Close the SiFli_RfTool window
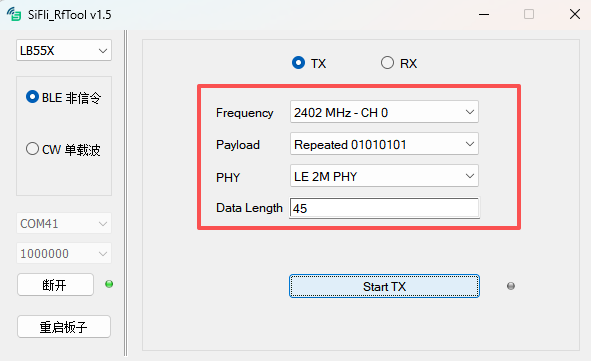Viewport: 591px width, 361px height. click(575, 14)
